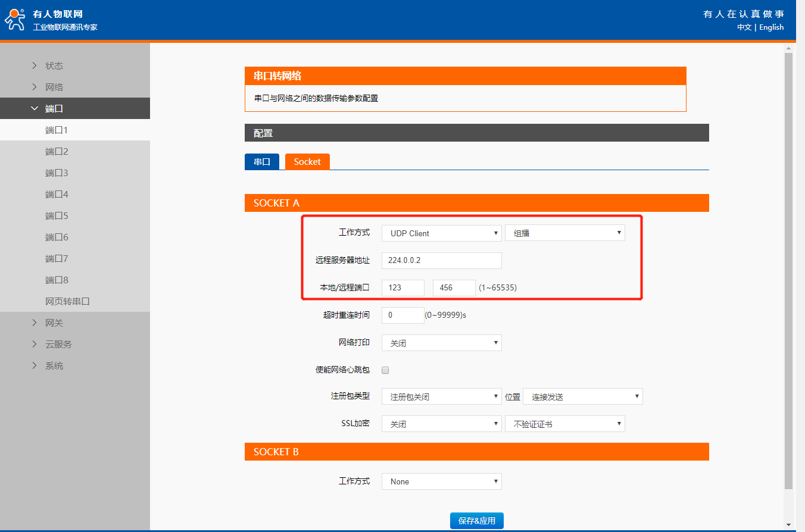
Task: Click the 保存&应用 button
Action: tap(477, 521)
